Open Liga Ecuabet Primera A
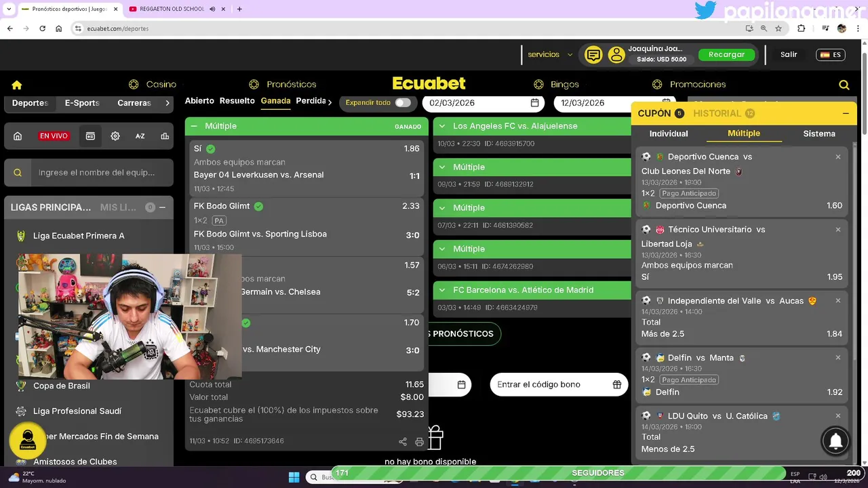Viewport: 868px width, 488px height. tap(79, 236)
